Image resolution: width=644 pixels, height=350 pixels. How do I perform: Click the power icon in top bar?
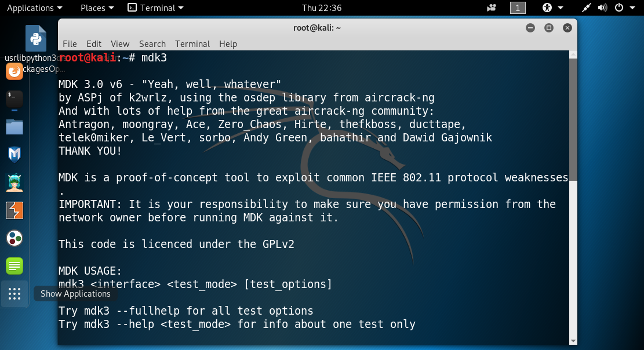pos(619,8)
